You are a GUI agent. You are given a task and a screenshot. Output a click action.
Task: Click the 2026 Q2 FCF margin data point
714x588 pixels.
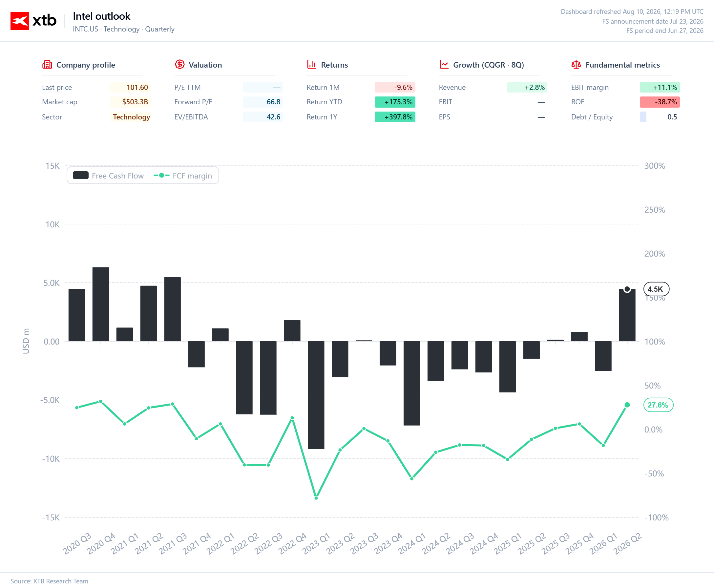627,405
